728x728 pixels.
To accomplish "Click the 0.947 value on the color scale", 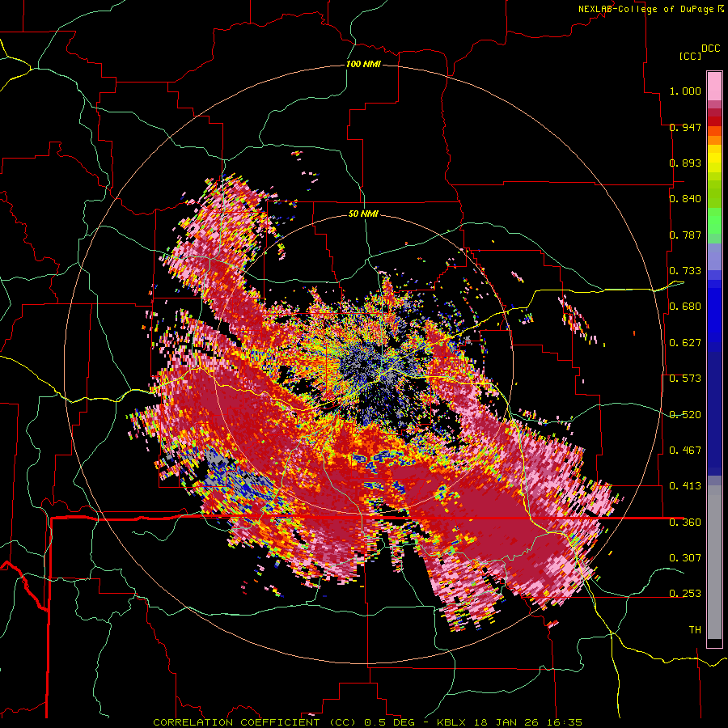I will pos(685,127).
